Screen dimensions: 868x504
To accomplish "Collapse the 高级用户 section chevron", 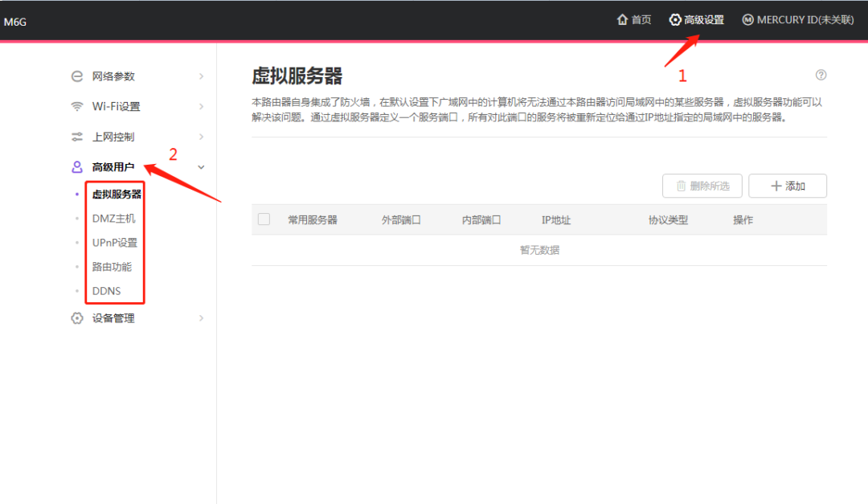I will tap(201, 166).
